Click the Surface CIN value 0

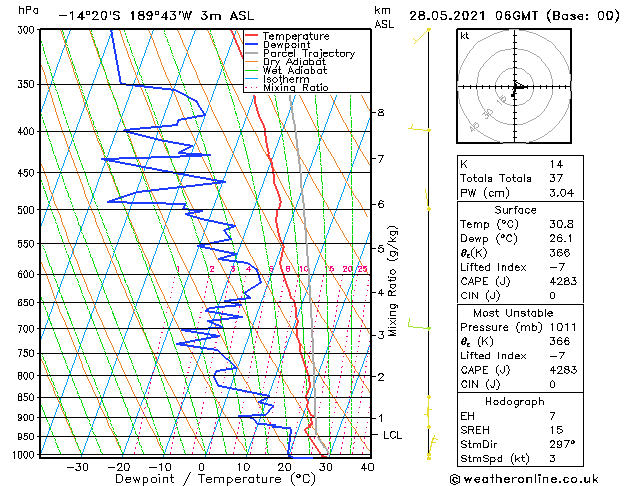click(x=552, y=296)
